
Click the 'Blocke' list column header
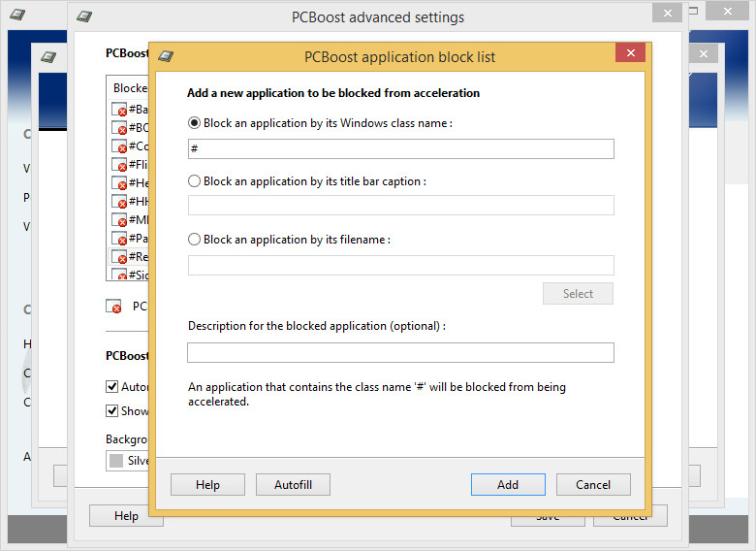click(x=128, y=88)
